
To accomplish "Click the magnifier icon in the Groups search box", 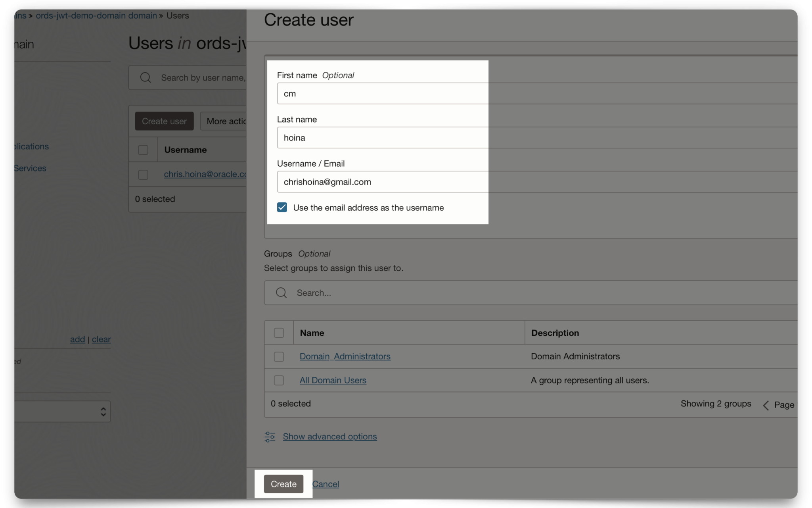I will coord(281,292).
